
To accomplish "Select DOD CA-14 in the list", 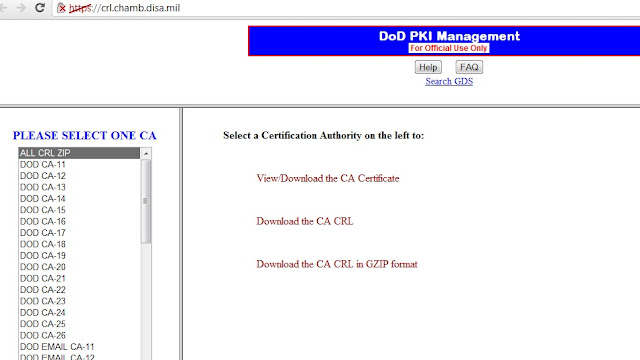I will 79,199.
